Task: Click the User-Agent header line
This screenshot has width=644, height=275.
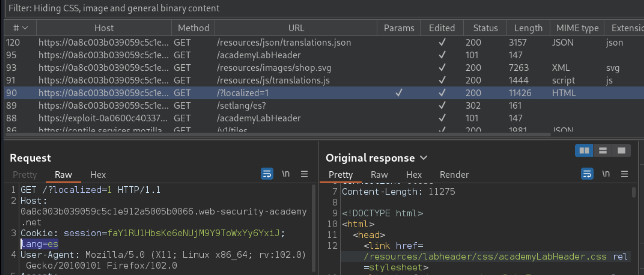Action: coord(163,260)
